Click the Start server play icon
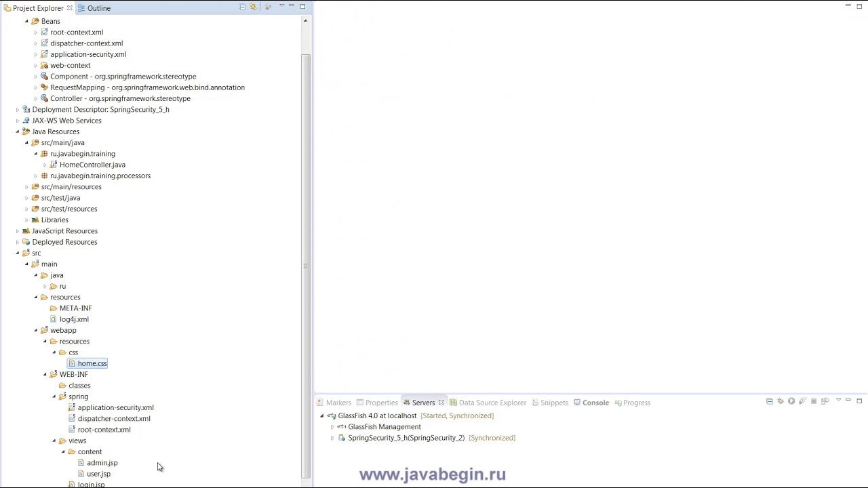Image resolution: width=868 pixels, height=488 pixels. [x=791, y=402]
